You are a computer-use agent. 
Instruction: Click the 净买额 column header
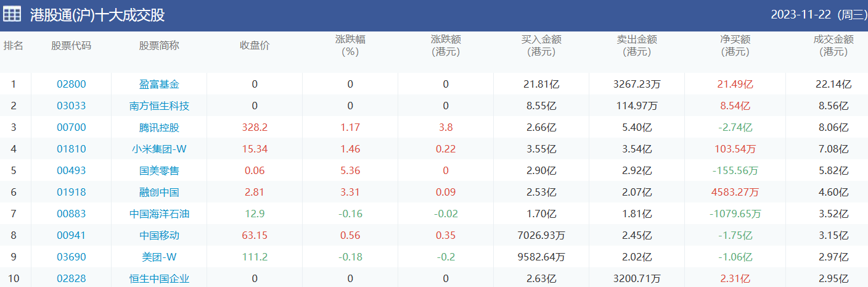[735, 46]
